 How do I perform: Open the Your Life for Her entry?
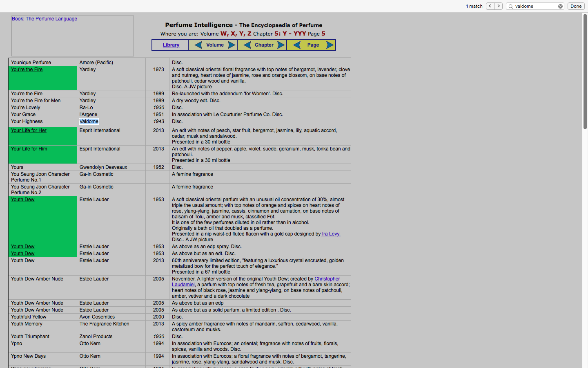(29, 130)
